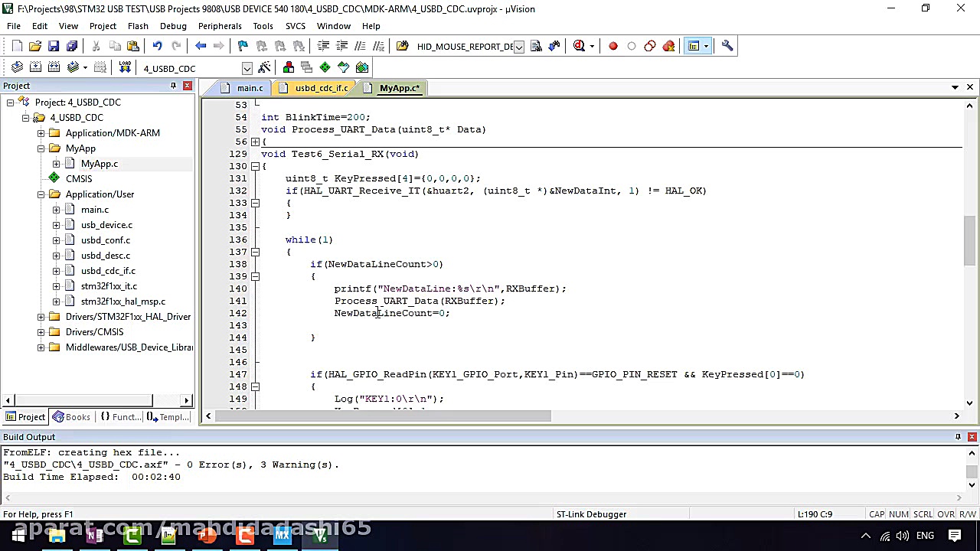
Task: Close the Build Output panel
Action: click(972, 437)
